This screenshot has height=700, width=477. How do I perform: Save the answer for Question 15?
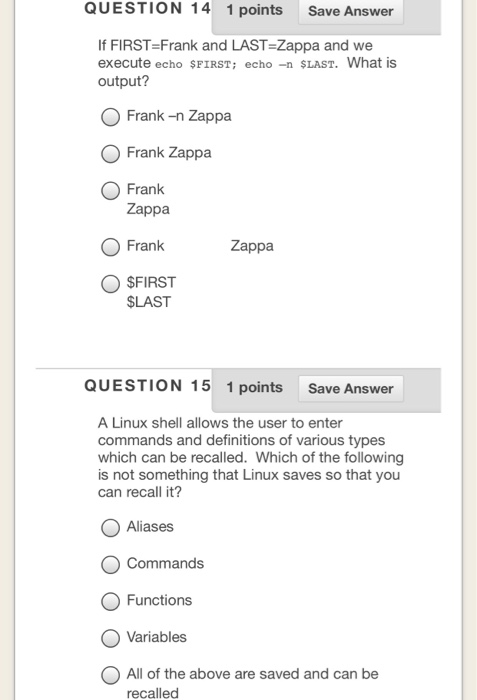tap(351, 388)
